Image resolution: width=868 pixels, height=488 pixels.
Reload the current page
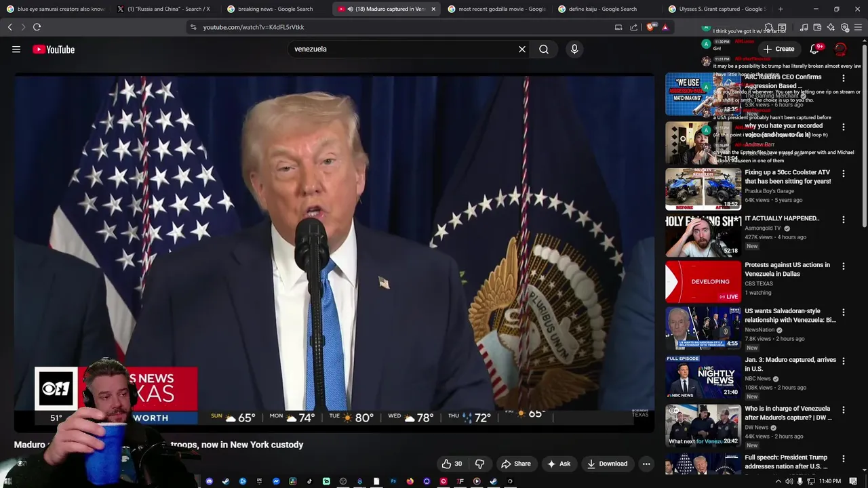pyautogui.click(x=37, y=27)
